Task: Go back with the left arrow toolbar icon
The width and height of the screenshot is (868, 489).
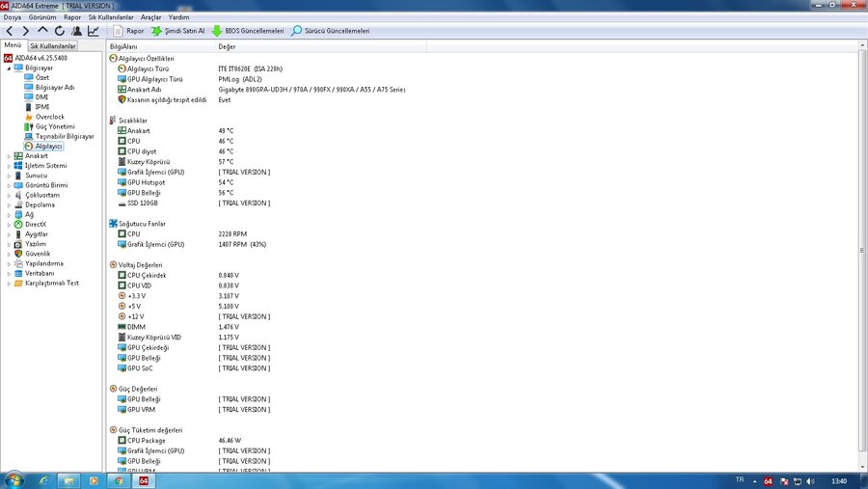Action: point(10,31)
